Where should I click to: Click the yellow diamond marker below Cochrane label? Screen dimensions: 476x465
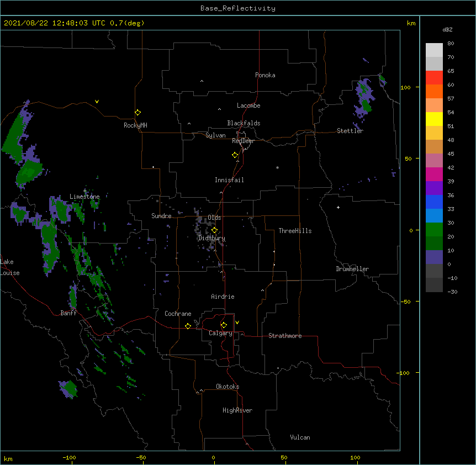coord(188,326)
